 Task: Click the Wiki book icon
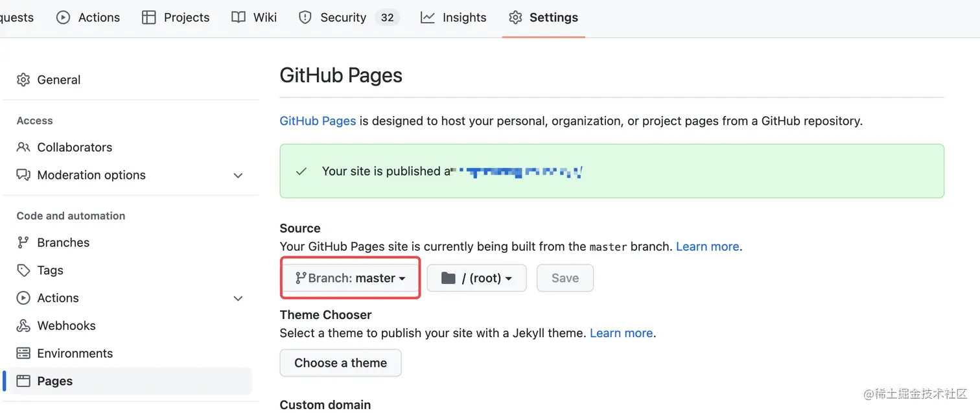point(239,18)
